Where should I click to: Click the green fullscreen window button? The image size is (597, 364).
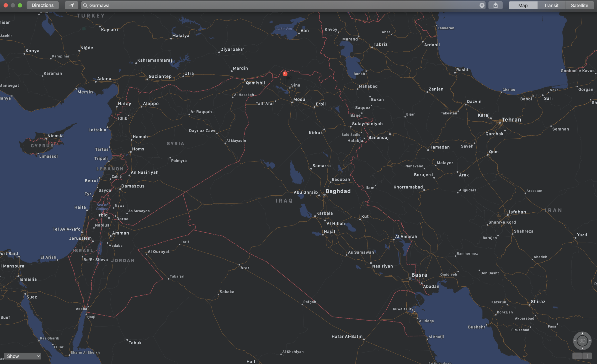click(x=20, y=5)
